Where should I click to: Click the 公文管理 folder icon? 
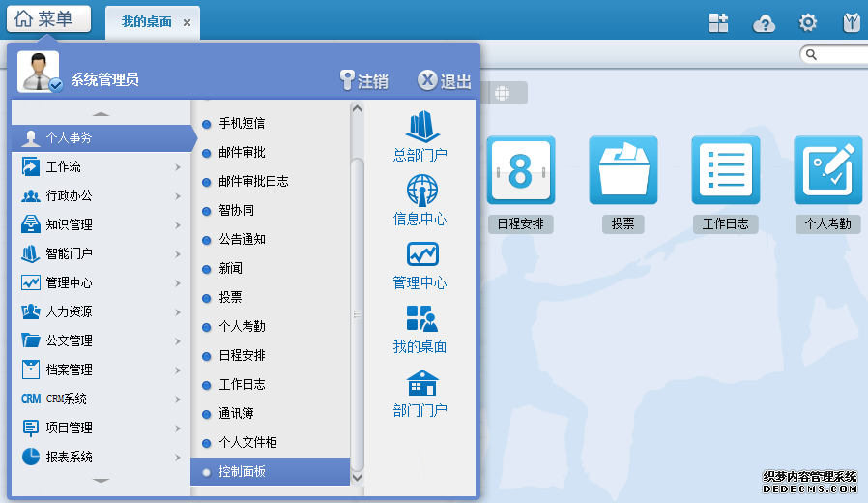coord(30,340)
